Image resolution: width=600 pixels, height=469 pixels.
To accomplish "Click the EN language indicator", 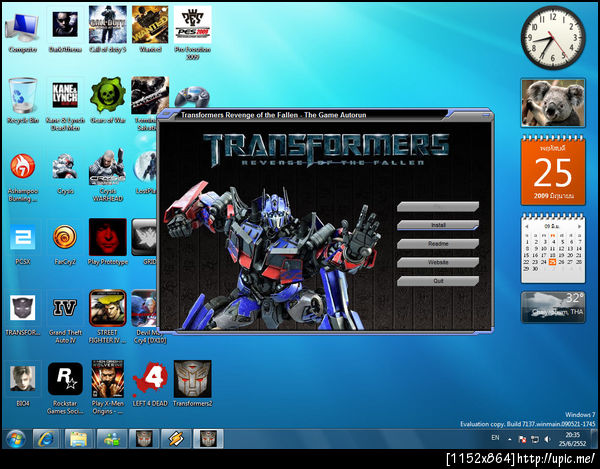I will click(x=495, y=438).
